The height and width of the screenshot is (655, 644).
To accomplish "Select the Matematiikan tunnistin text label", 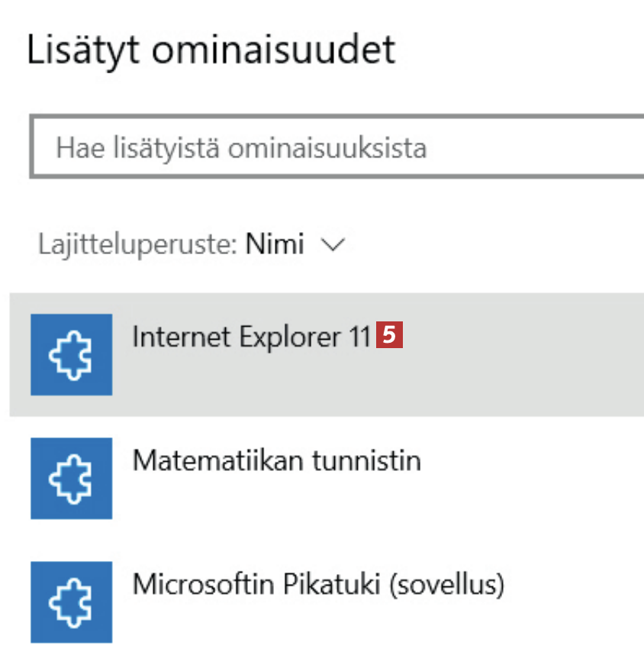I will click(x=276, y=461).
